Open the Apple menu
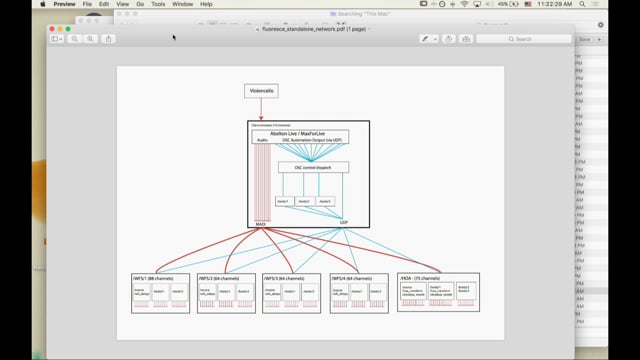 click(42, 4)
